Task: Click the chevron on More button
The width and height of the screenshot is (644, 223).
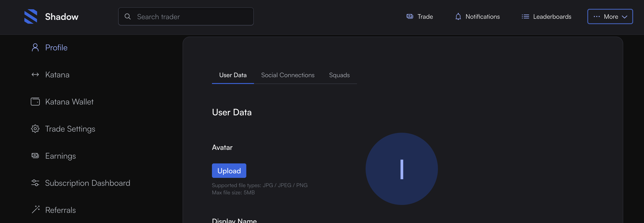Action: click(x=625, y=17)
